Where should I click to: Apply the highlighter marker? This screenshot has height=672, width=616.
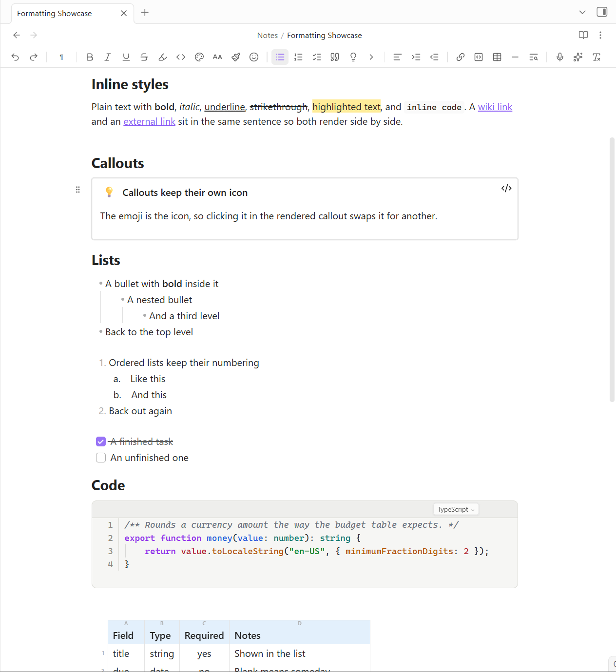tap(163, 57)
